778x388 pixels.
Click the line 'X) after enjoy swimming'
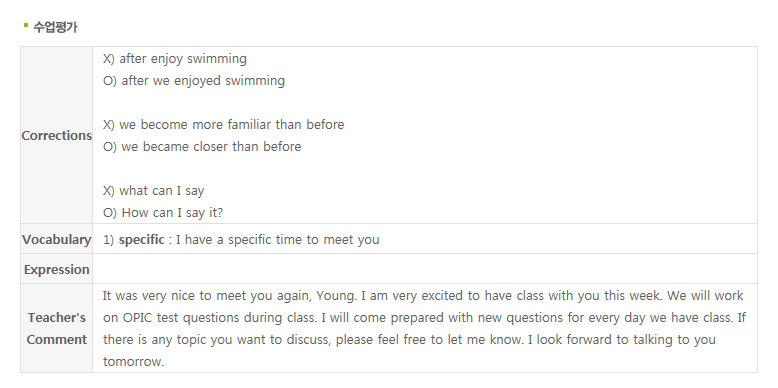point(175,59)
